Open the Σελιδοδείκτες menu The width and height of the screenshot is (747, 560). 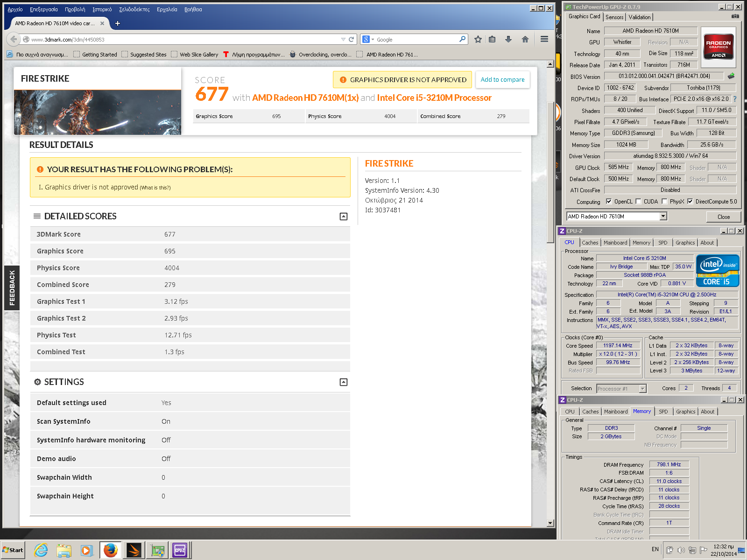[134, 9]
